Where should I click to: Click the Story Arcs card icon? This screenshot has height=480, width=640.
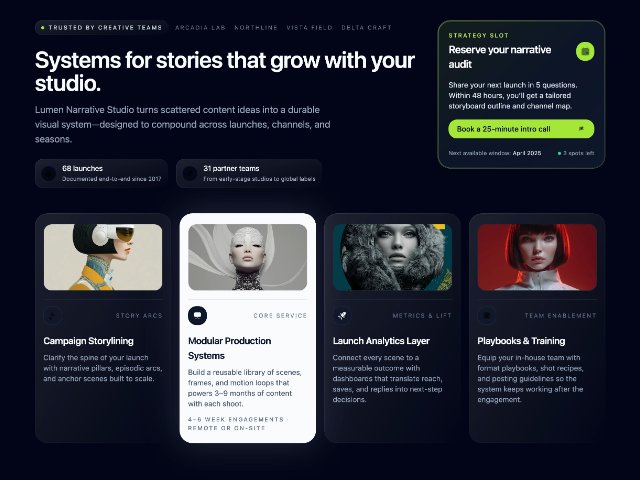click(x=53, y=316)
